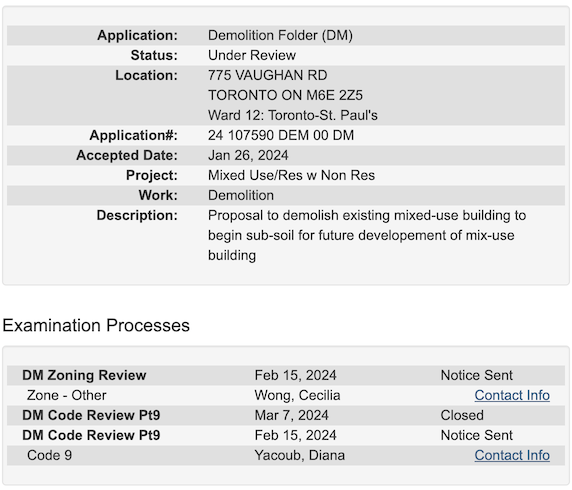572x490 pixels.
Task: Click the Code 9 entry
Action: 50,455
